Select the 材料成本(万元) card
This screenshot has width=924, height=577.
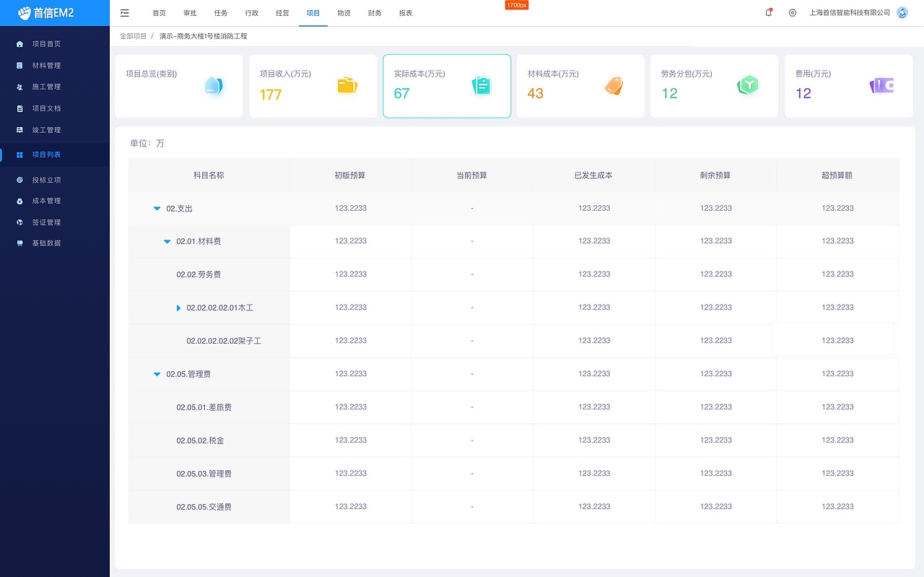[x=580, y=86]
